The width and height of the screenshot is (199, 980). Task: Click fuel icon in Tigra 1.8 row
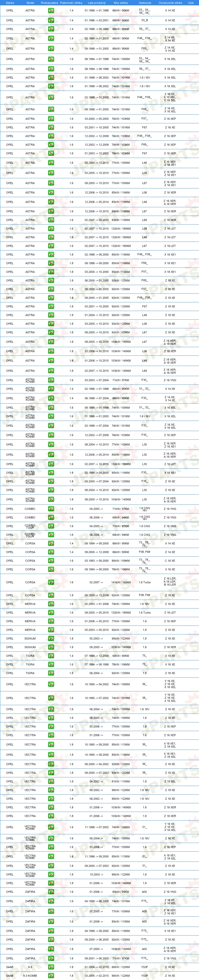coord(51,673)
